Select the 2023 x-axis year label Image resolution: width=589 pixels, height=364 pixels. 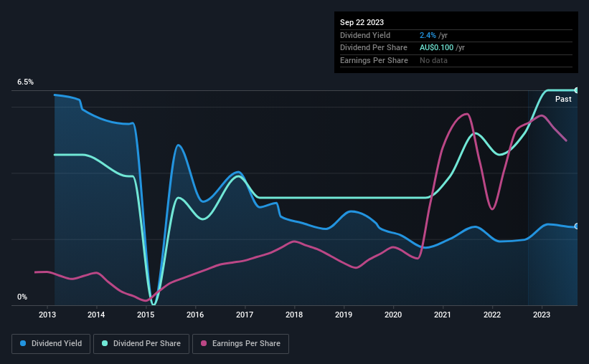tap(542, 315)
